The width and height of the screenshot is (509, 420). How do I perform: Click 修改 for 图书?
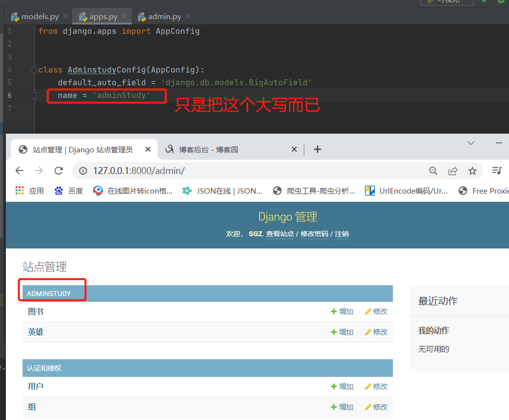pyautogui.click(x=376, y=312)
